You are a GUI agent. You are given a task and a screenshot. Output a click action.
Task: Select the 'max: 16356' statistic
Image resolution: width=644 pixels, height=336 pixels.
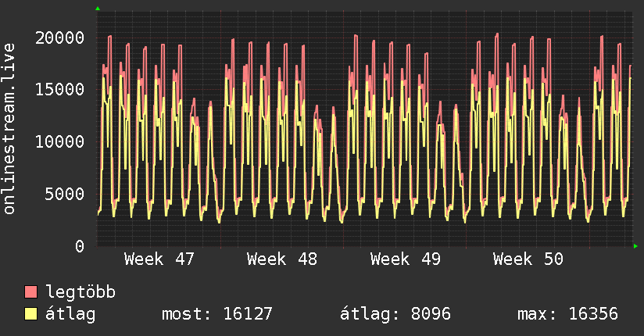(567, 315)
